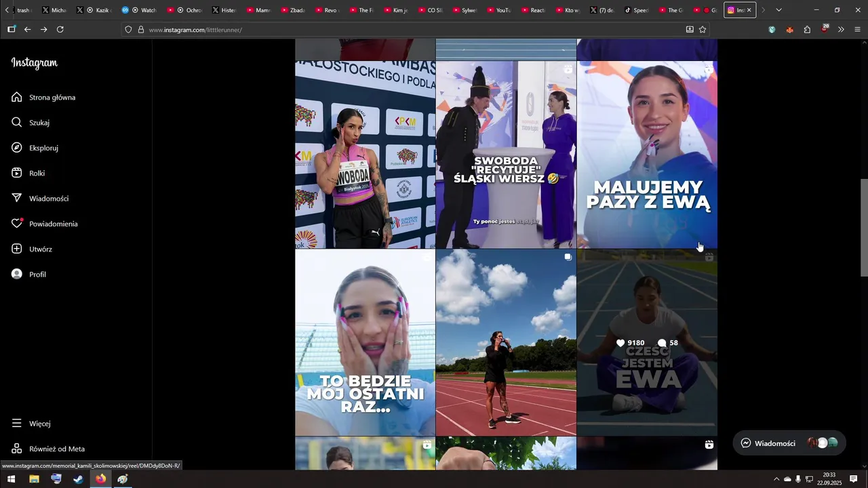The width and height of the screenshot is (868, 488).
Task: Open Steam from the taskbar
Action: (x=79, y=479)
